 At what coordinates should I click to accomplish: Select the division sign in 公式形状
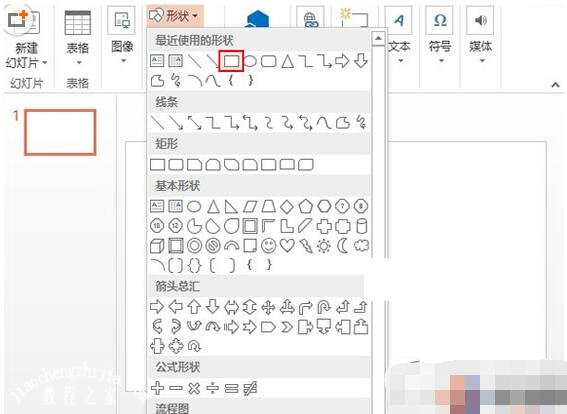point(213,388)
